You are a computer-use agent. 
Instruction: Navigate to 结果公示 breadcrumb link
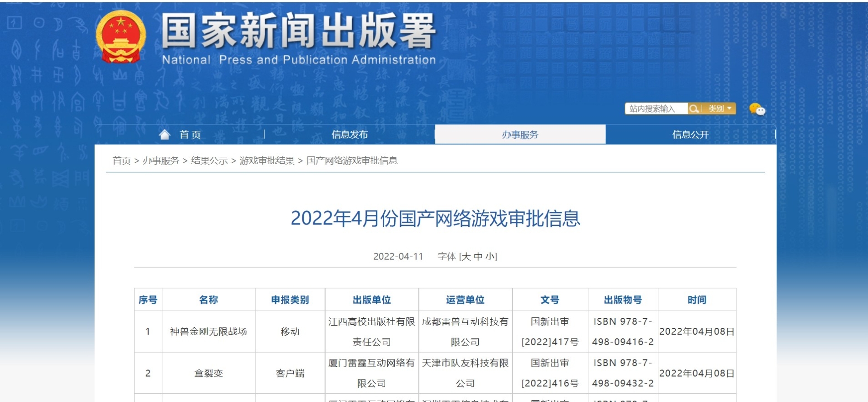tap(209, 161)
